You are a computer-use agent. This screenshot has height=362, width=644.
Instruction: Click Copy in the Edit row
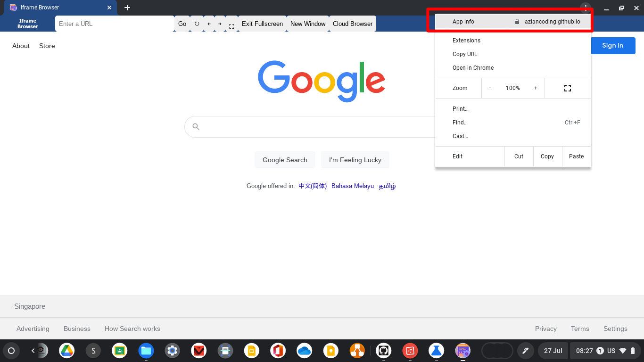547,156
